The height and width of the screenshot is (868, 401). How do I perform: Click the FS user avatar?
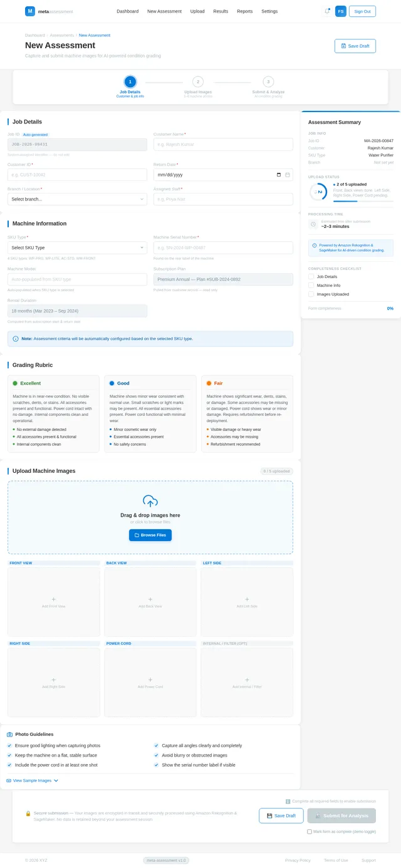341,11
